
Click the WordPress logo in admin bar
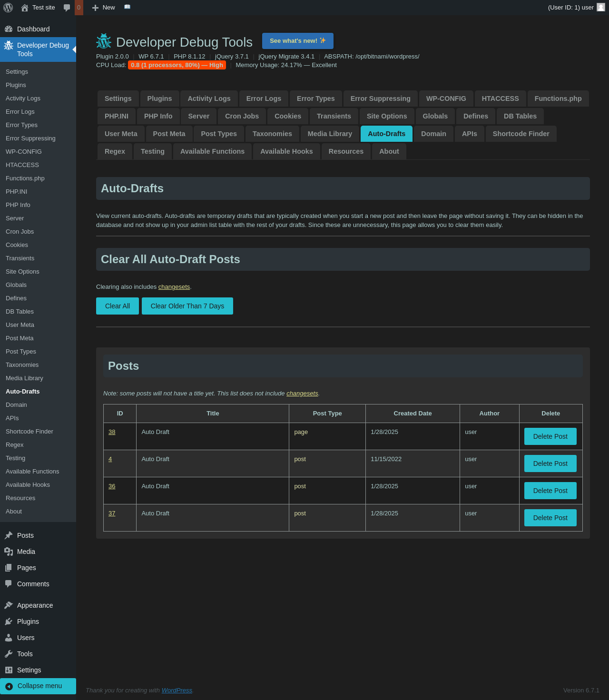[8, 8]
